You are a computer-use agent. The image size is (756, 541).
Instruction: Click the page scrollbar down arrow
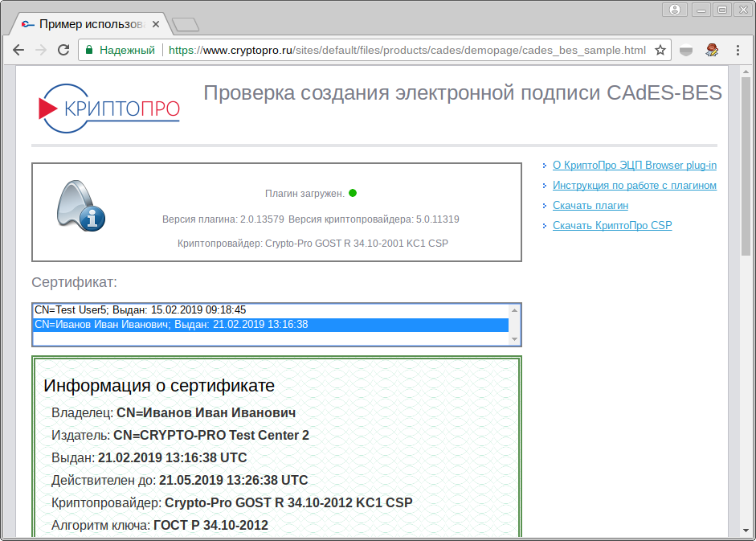746,531
